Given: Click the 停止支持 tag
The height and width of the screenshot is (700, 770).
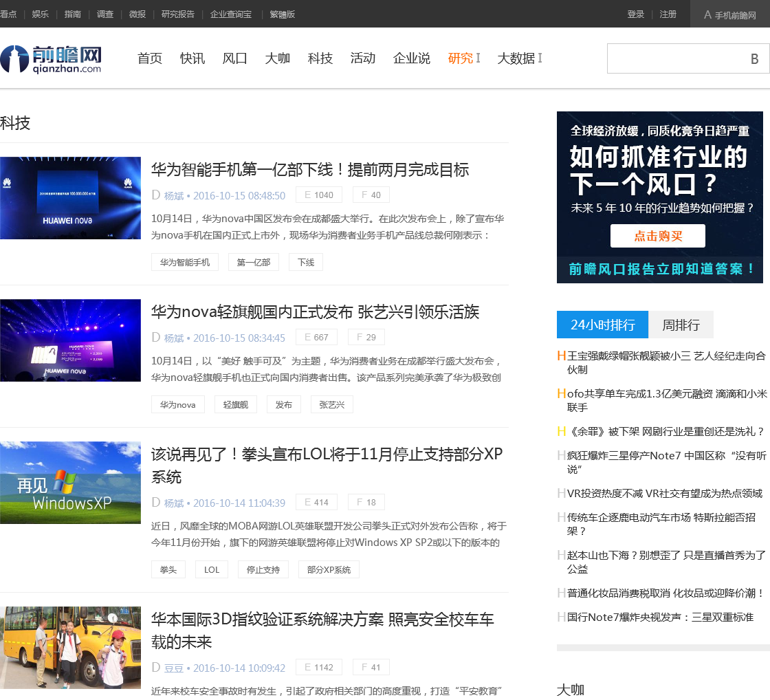Looking at the screenshot, I should (x=263, y=570).
